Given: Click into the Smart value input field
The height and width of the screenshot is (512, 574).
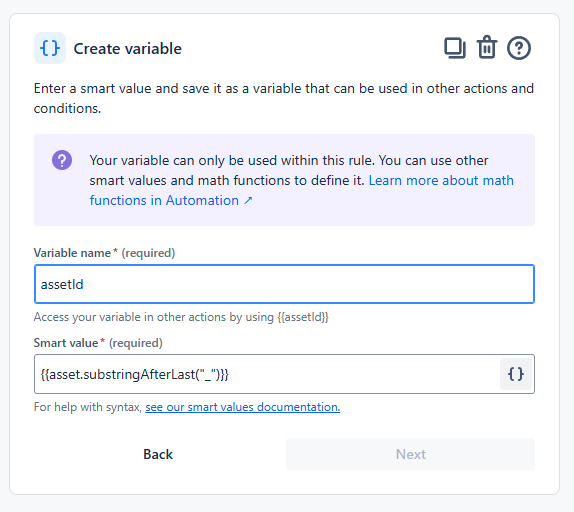Looking at the screenshot, I should pyautogui.click(x=267, y=374).
